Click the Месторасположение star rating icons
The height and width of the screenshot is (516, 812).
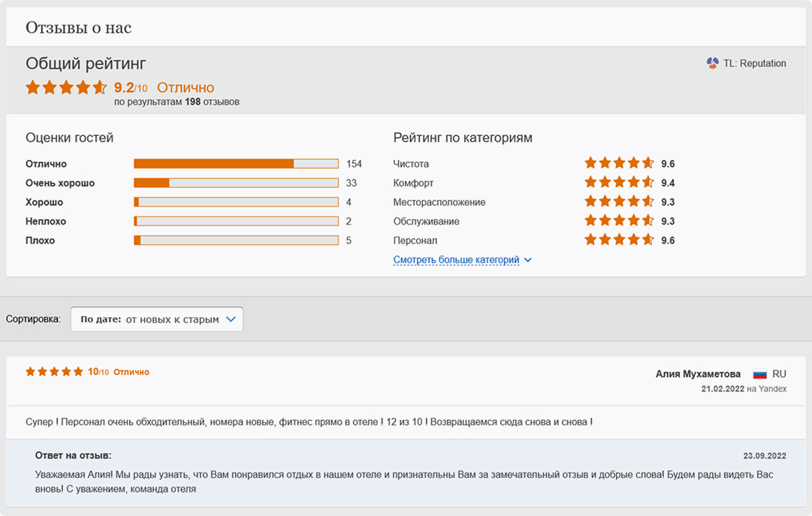click(620, 201)
